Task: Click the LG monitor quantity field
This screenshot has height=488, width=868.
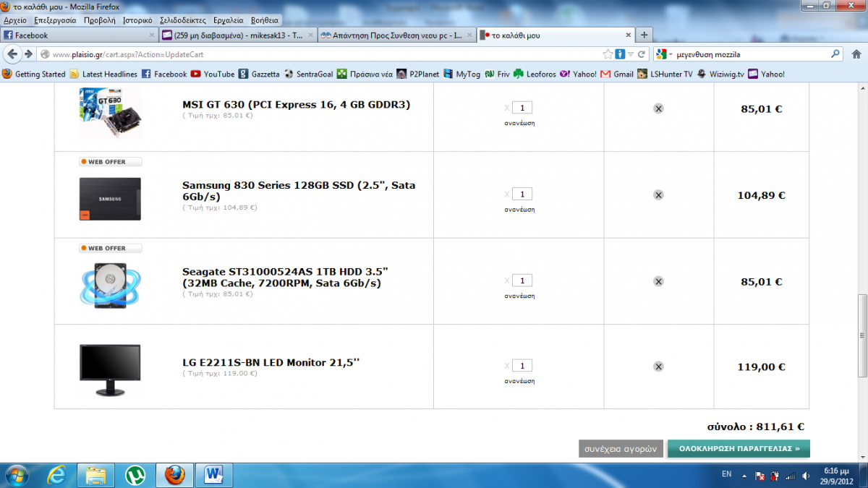Action: pyautogui.click(x=522, y=366)
